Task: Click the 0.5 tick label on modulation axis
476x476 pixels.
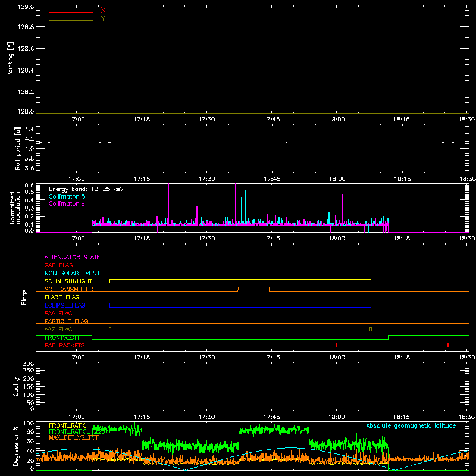Action: tap(29, 192)
